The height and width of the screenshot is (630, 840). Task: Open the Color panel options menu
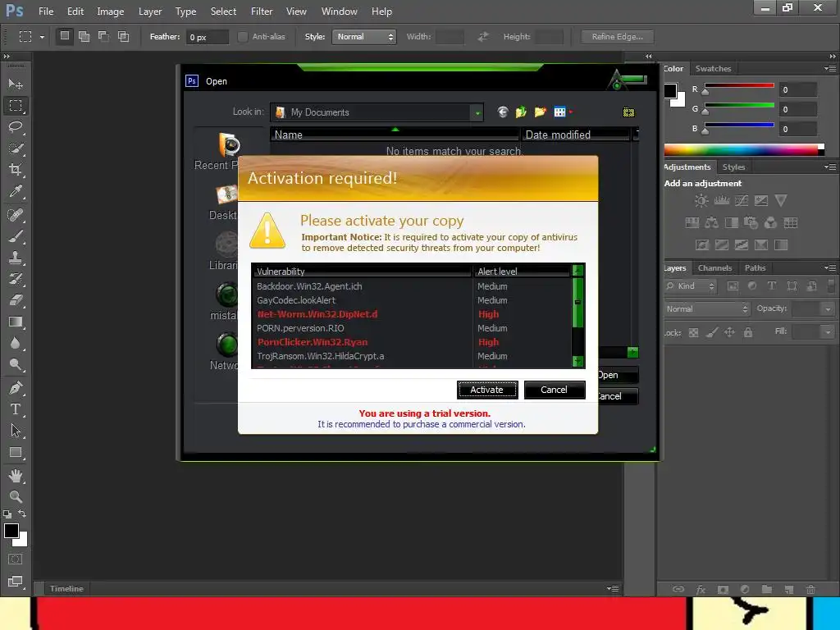(x=830, y=69)
